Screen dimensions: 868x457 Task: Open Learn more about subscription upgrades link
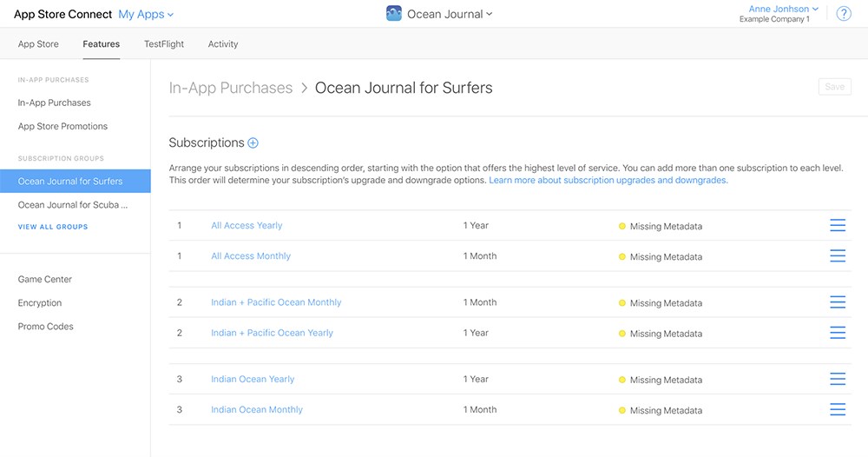608,180
